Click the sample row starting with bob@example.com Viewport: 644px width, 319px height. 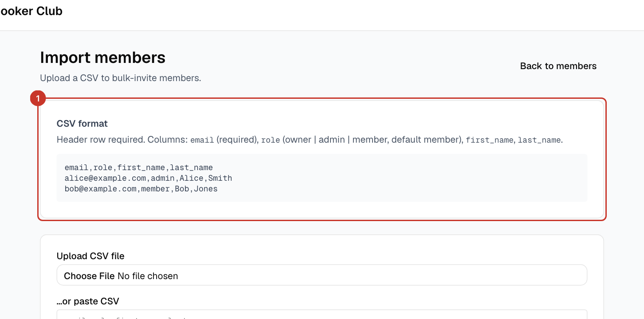click(x=141, y=189)
